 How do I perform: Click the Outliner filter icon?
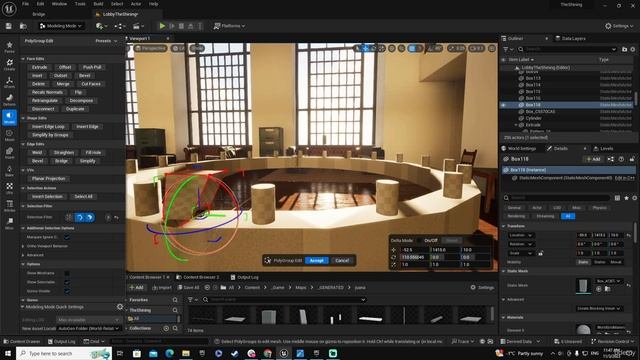(507, 49)
